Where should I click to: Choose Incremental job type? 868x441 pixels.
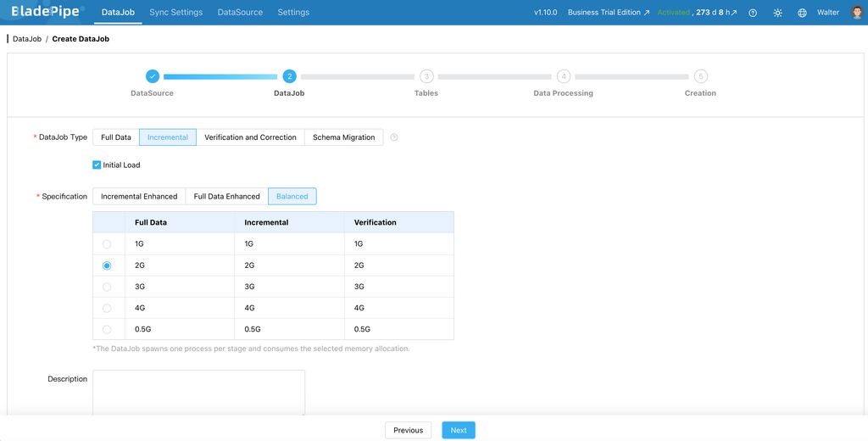coord(168,137)
